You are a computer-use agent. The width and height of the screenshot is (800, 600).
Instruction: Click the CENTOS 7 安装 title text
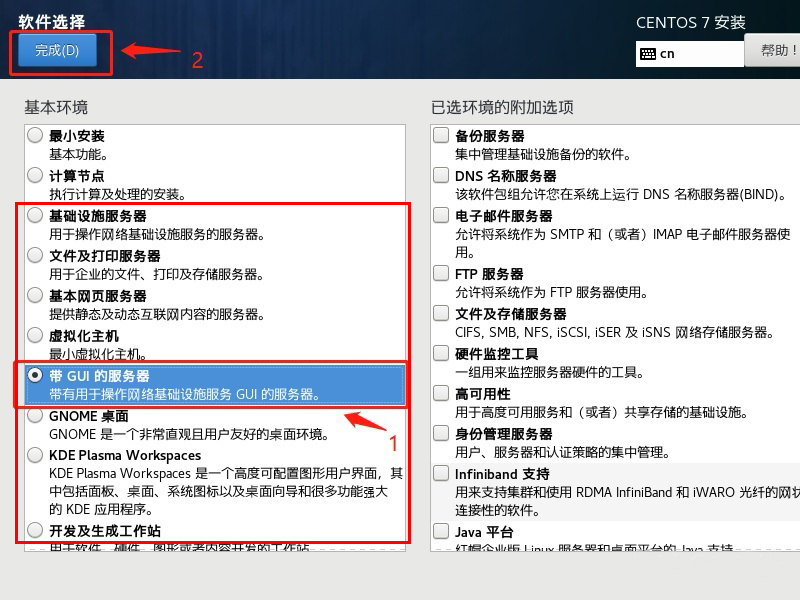click(x=691, y=22)
